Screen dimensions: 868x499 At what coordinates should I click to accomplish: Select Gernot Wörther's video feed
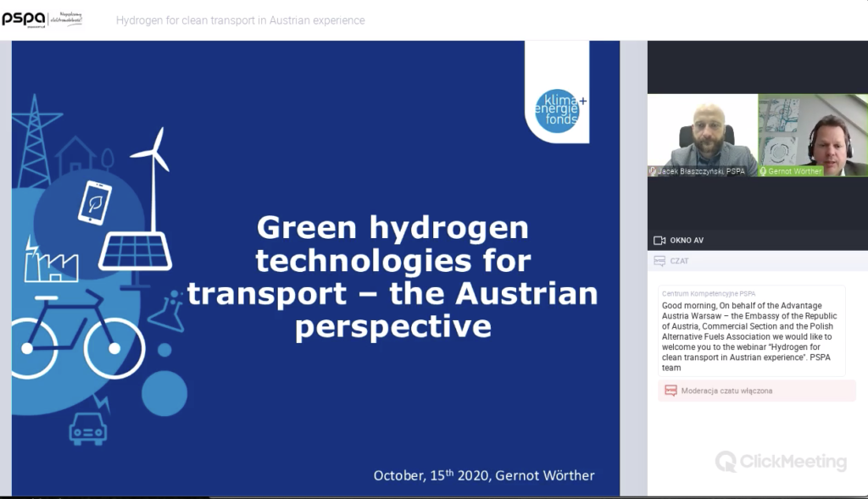click(813, 134)
